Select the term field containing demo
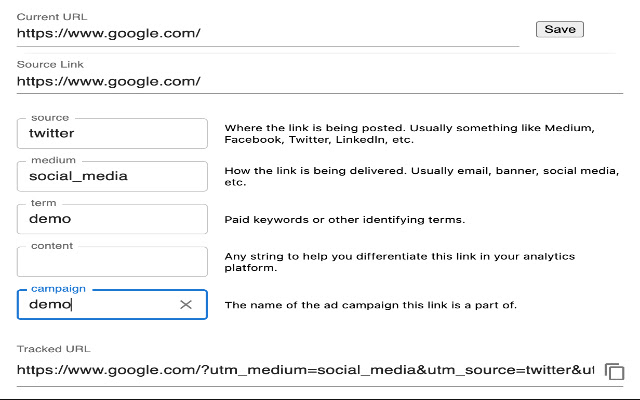This screenshot has height=400, width=640. point(112,219)
